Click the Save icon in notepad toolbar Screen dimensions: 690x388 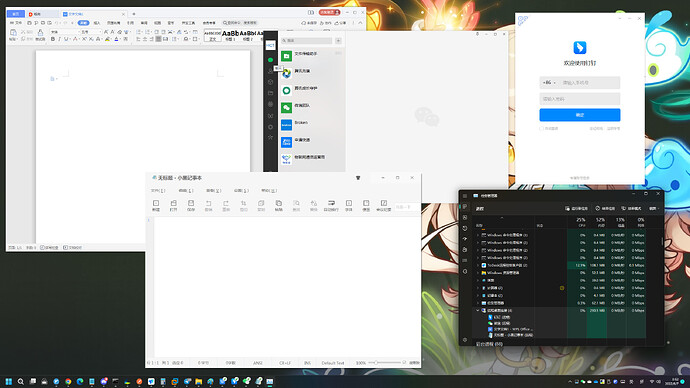(x=191, y=205)
